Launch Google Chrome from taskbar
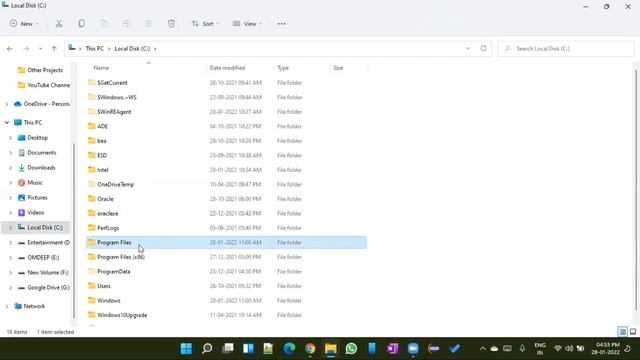This screenshot has height=360, width=640. pyautogui.click(x=310, y=348)
